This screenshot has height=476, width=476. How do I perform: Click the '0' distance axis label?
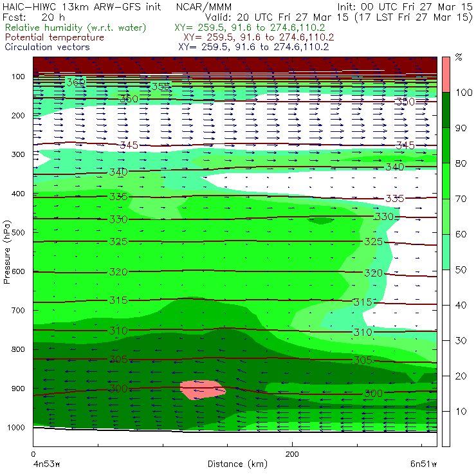pyautogui.click(x=33, y=454)
